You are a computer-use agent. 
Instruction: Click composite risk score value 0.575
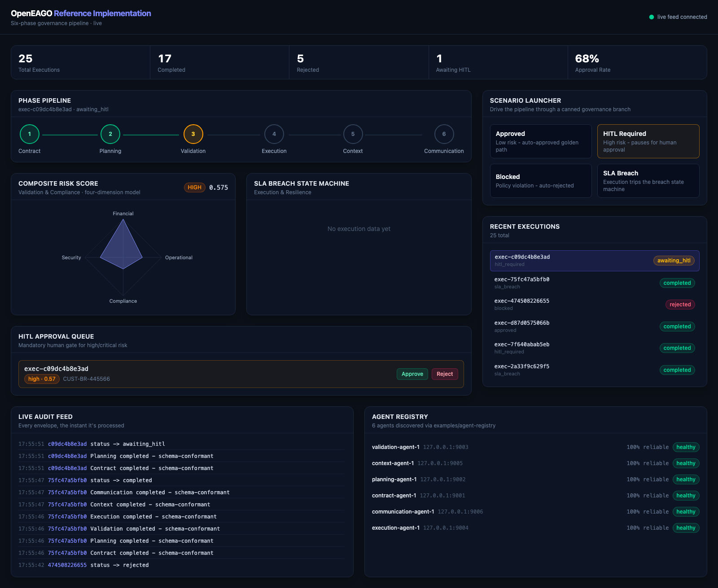(219, 187)
